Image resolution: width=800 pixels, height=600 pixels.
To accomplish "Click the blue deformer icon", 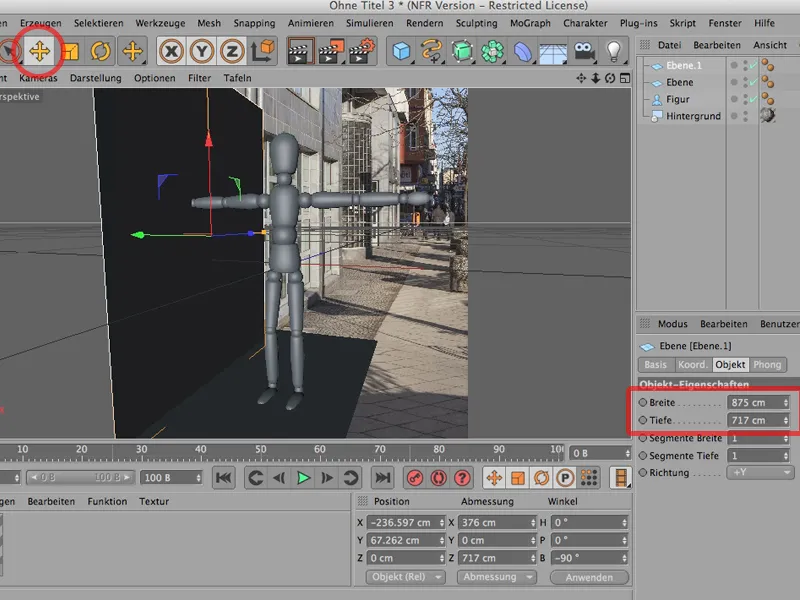I will coord(522,51).
